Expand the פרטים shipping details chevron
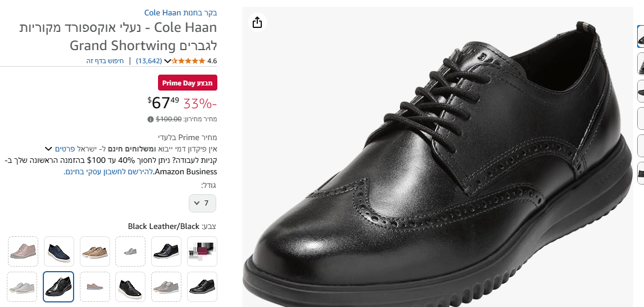 48,149
